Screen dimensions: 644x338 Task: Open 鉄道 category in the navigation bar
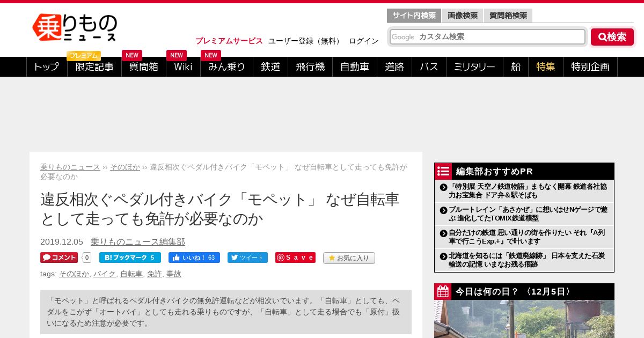point(270,67)
